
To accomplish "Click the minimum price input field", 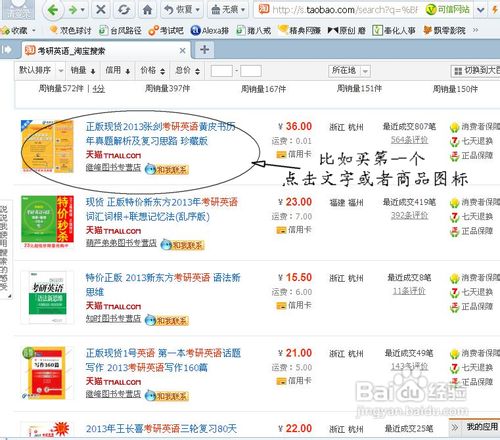I will (221, 71).
